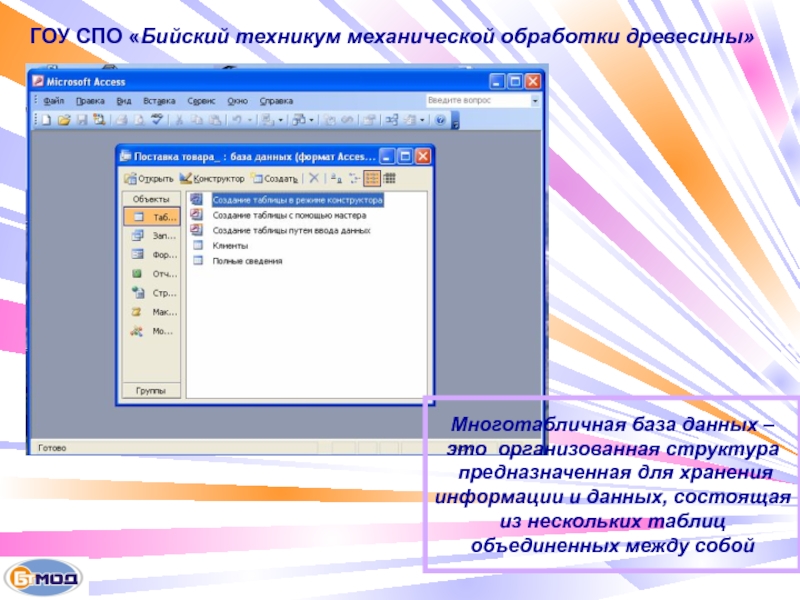
Task: Select the highlighted List view button
Action: pos(371,178)
